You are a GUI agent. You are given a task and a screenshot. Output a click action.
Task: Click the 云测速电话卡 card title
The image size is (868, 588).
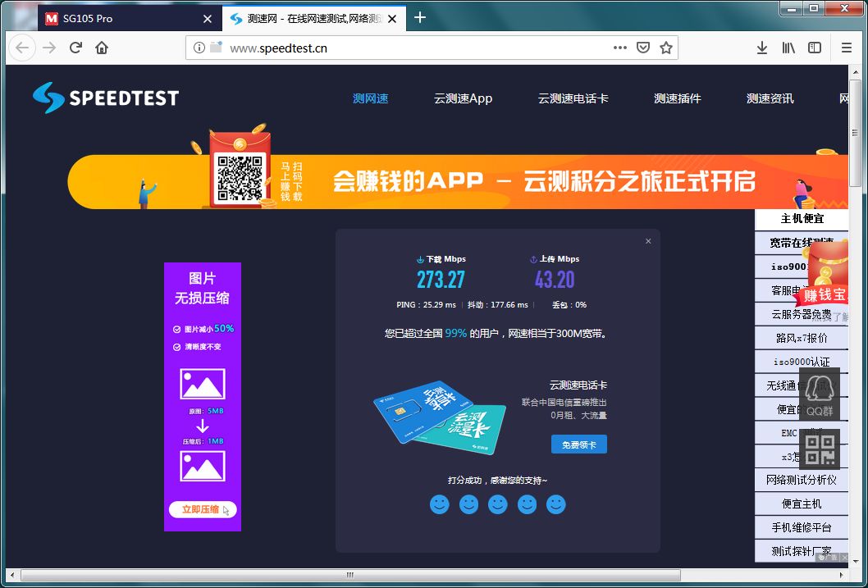click(x=578, y=385)
